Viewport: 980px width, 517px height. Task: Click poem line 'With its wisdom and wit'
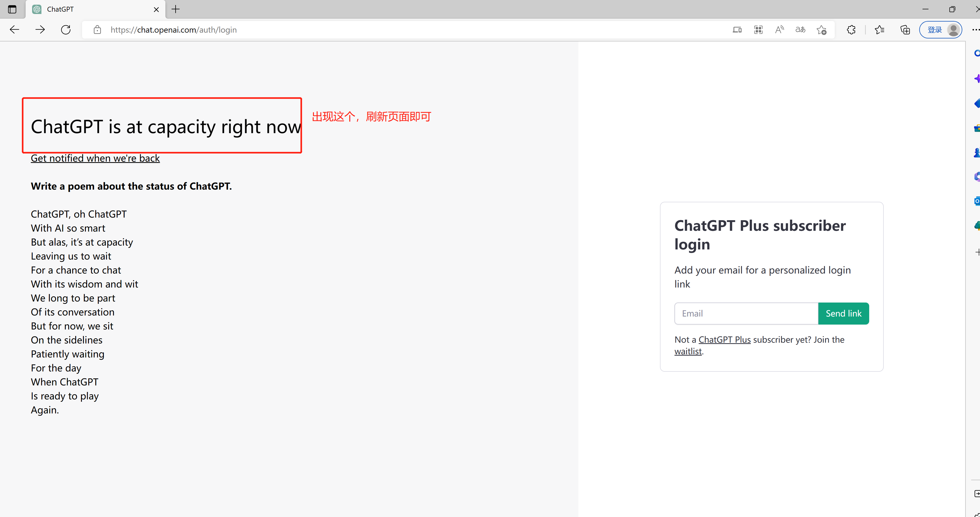[x=84, y=284]
